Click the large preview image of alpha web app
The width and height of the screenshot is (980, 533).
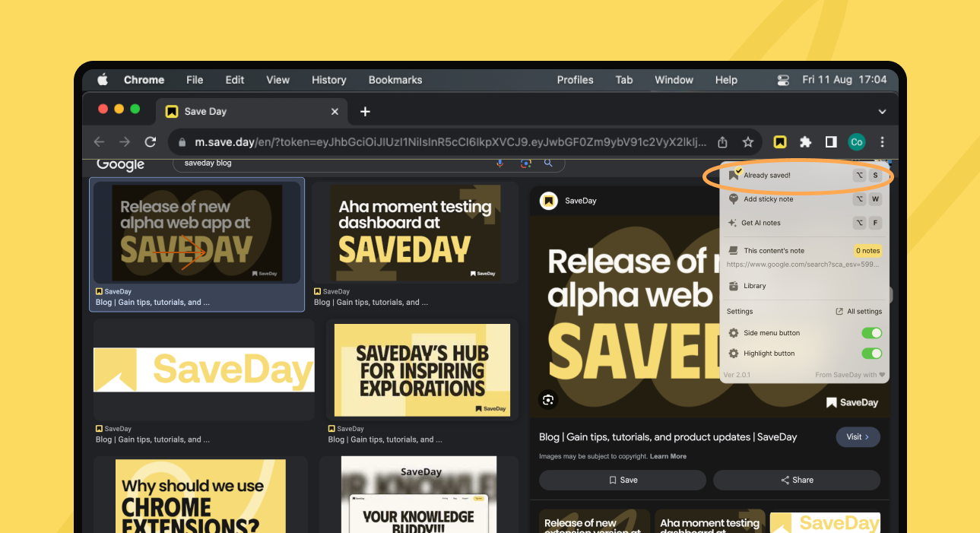[x=623, y=316]
